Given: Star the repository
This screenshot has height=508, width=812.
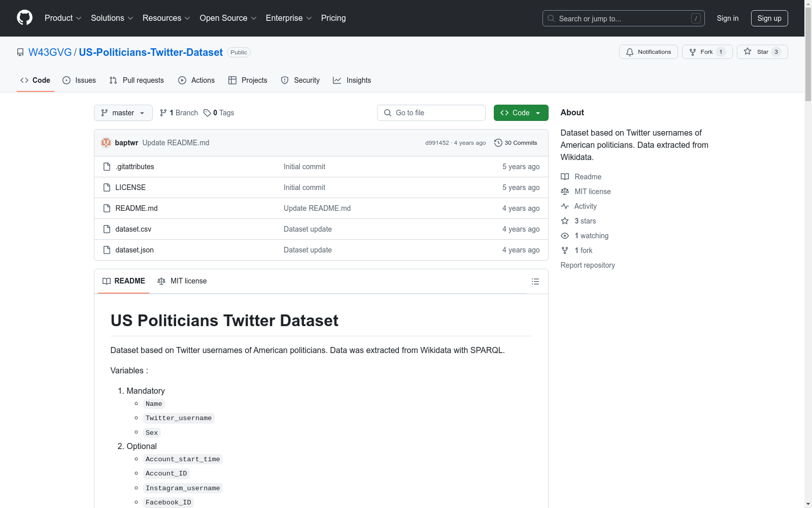Looking at the screenshot, I should click(x=762, y=52).
